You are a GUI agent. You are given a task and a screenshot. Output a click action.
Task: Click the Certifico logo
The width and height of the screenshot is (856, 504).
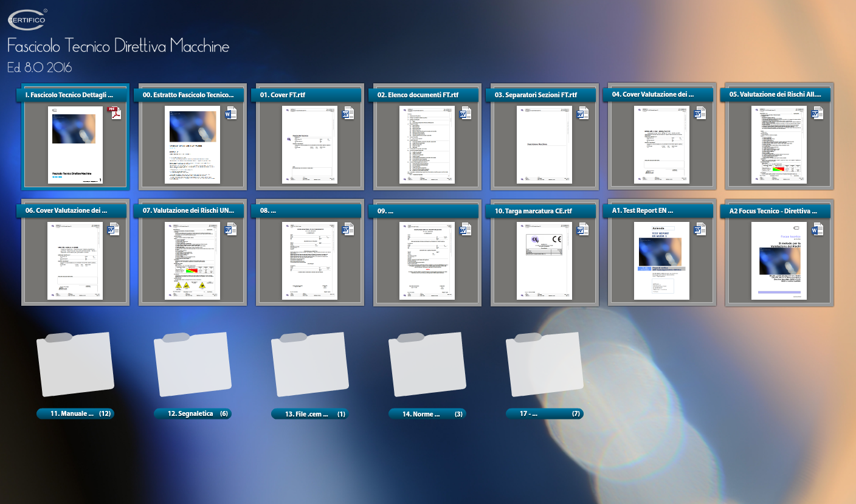(27, 19)
